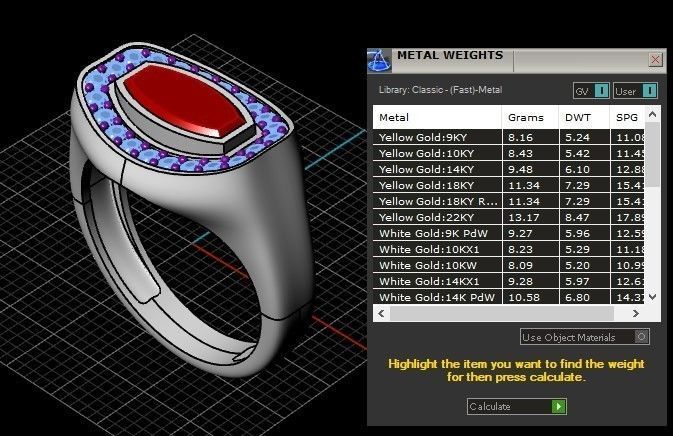Click the right arrow of horizontal scrollbar
The width and height of the screenshot is (673, 436).
(636, 314)
